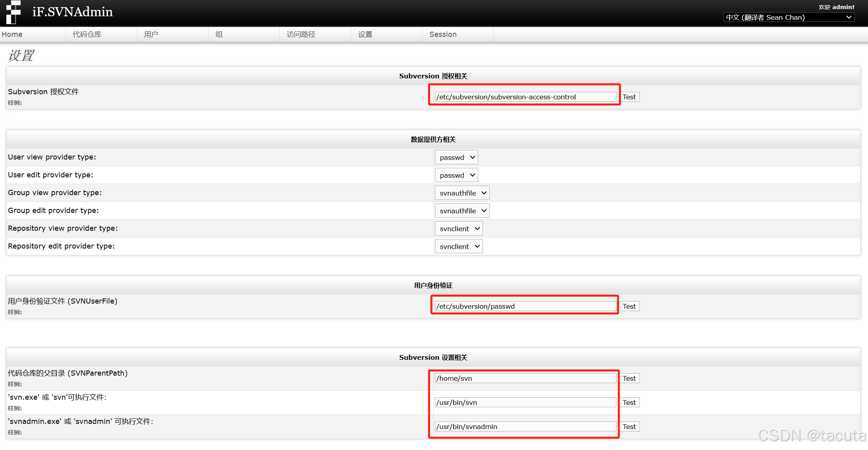Open the 访问路径 menu

[x=301, y=34]
